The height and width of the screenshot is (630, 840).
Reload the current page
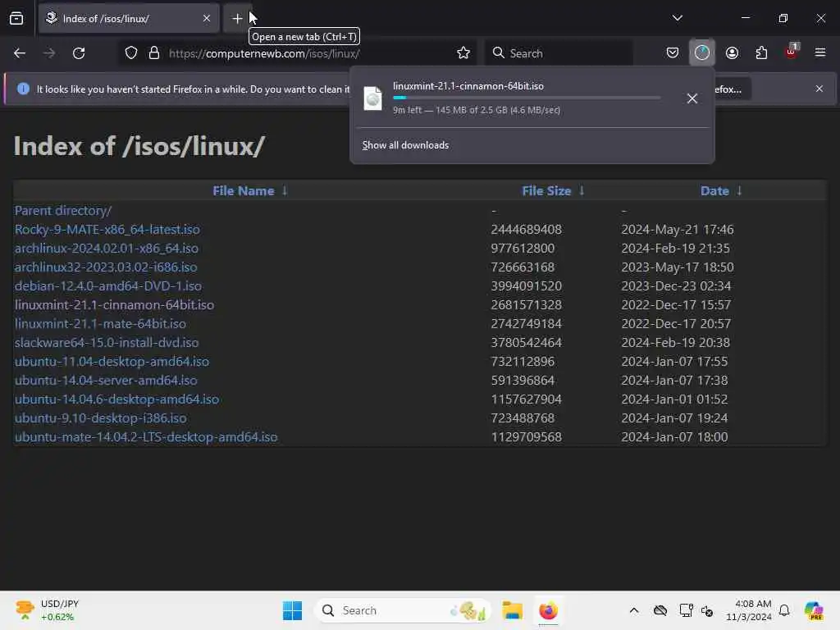pos(79,53)
